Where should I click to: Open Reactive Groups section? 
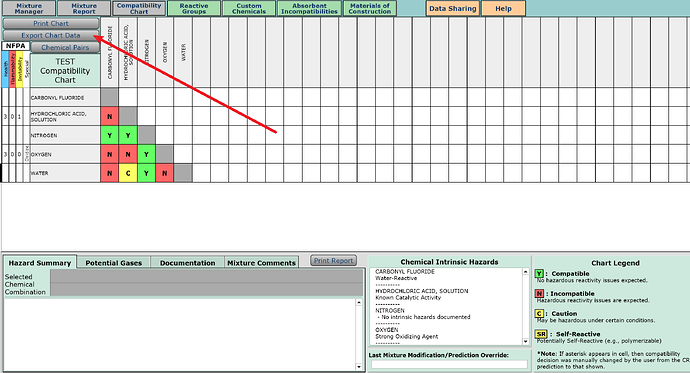194,8
